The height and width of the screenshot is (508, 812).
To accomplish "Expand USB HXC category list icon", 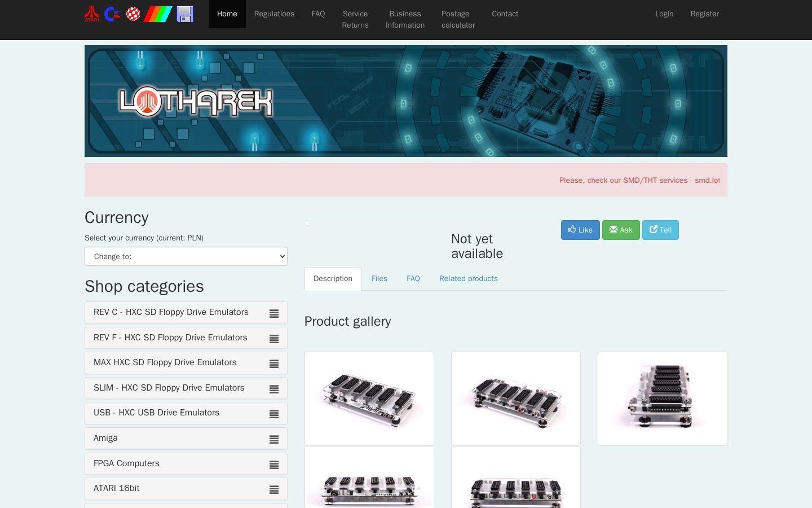I will (x=274, y=414).
